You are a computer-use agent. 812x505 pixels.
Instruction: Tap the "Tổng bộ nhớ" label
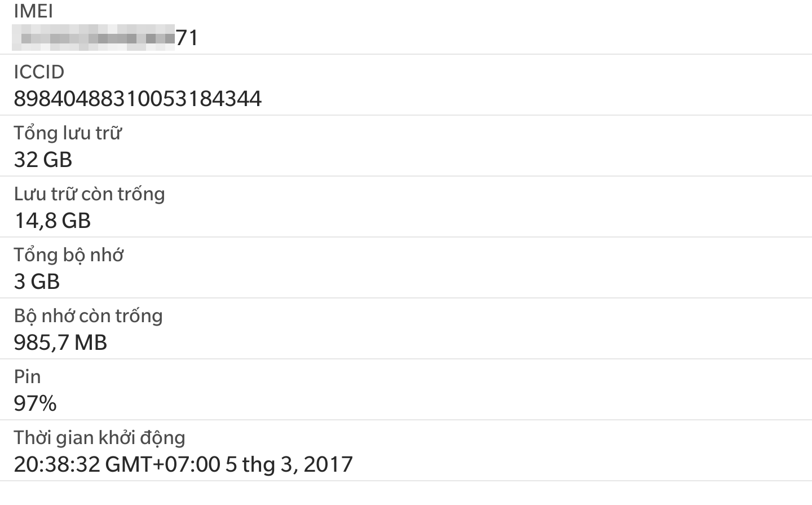pyautogui.click(x=68, y=255)
